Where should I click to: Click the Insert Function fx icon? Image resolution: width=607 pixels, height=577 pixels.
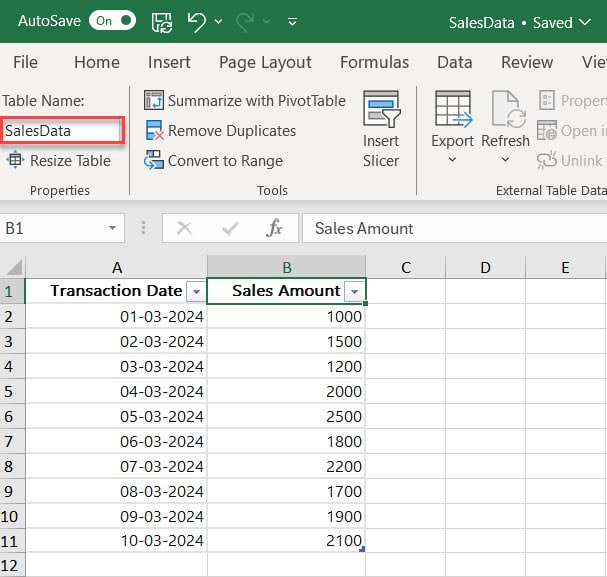[x=274, y=228]
